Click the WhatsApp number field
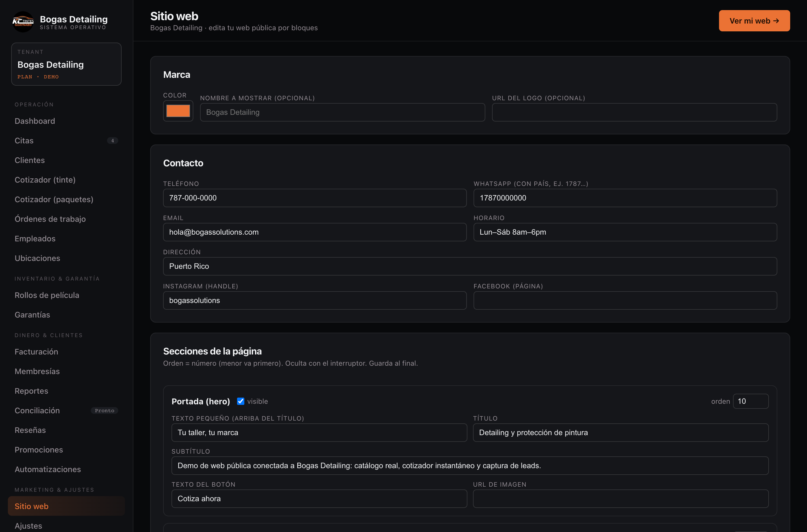 [625, 198]
